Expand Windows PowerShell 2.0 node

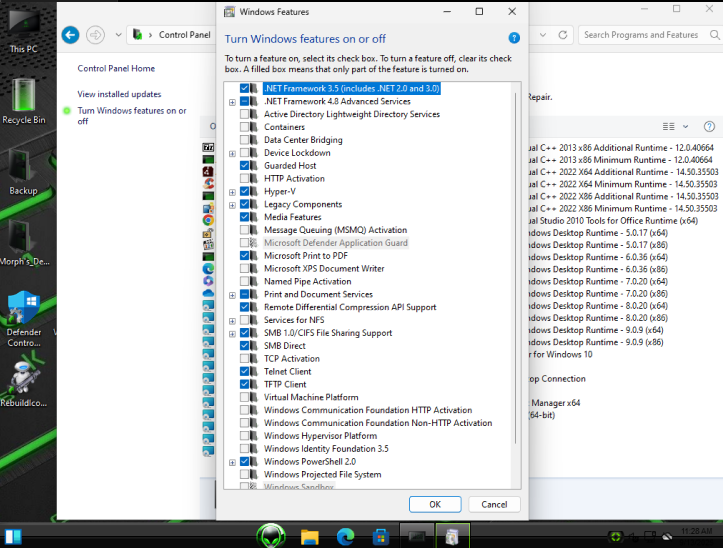(232, 463)
